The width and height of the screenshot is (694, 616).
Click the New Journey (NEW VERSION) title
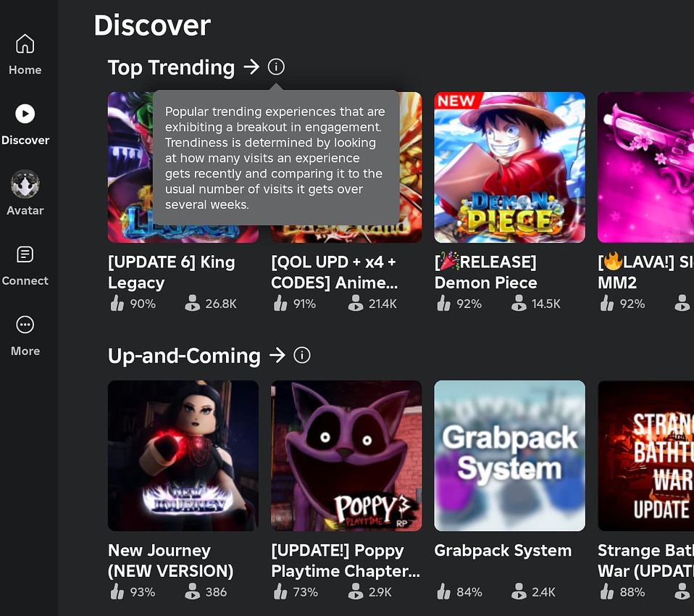pyautogui.click(x=170, y=560)
